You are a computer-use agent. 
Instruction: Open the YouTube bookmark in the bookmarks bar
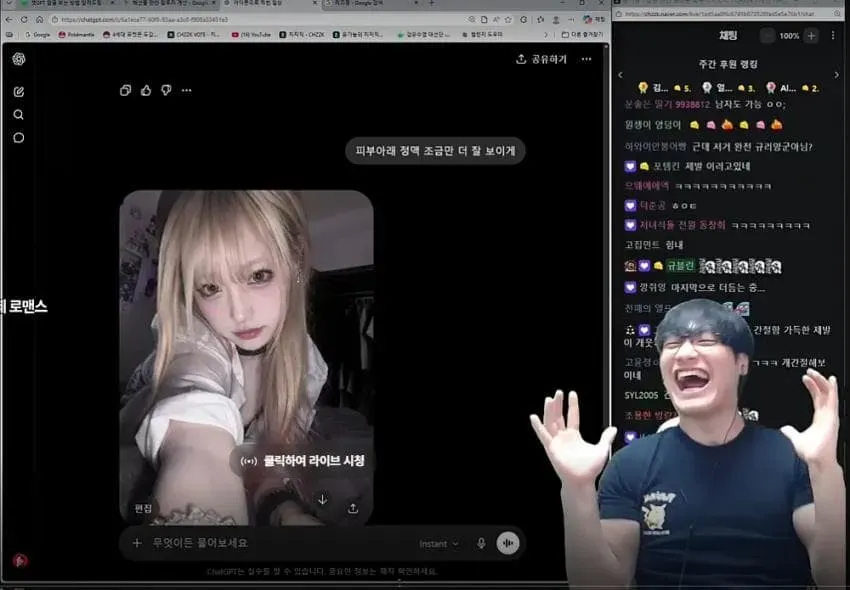251,35
